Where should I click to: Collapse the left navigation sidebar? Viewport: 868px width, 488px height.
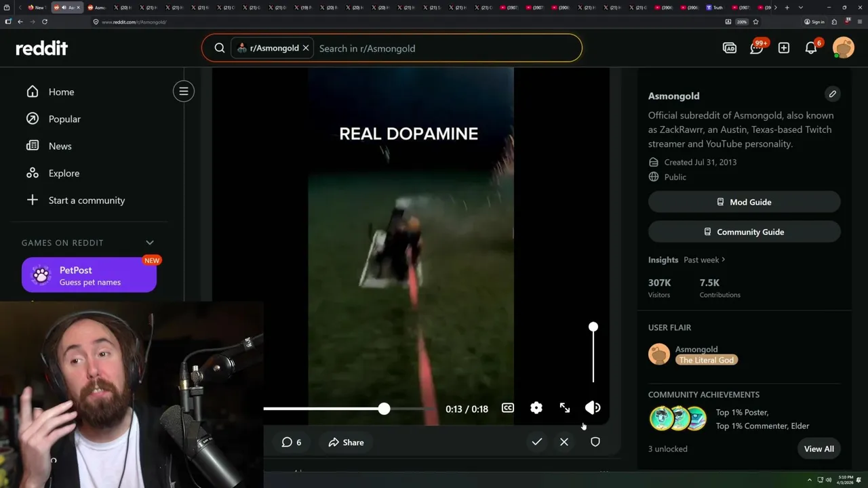click(183, 91)
